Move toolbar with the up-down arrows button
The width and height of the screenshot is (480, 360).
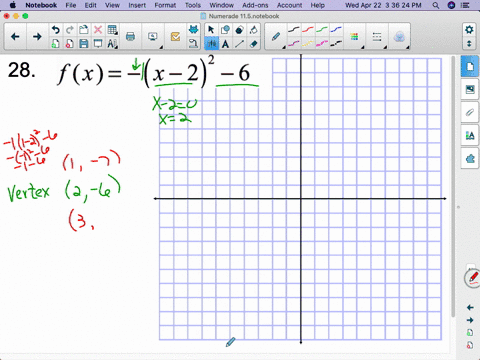pos(469,44)
